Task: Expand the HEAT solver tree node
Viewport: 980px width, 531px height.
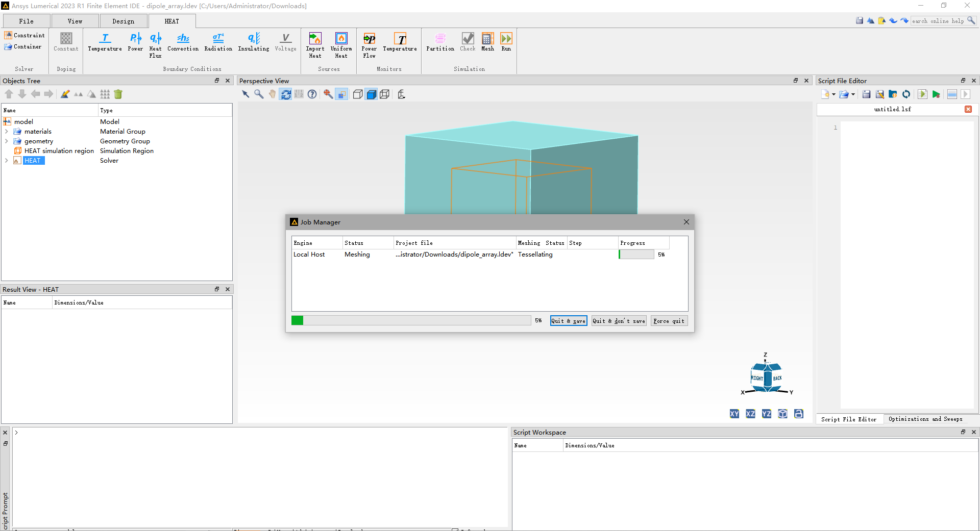Action: 6,161
